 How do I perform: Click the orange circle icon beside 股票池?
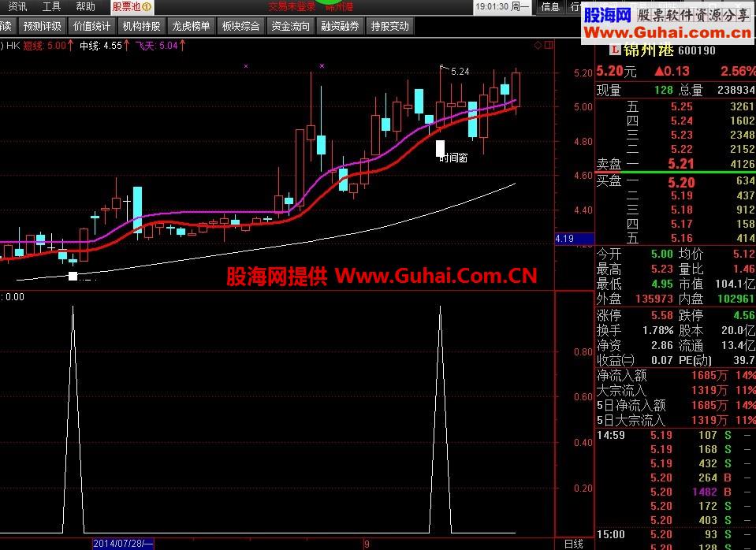pos(147,7)
